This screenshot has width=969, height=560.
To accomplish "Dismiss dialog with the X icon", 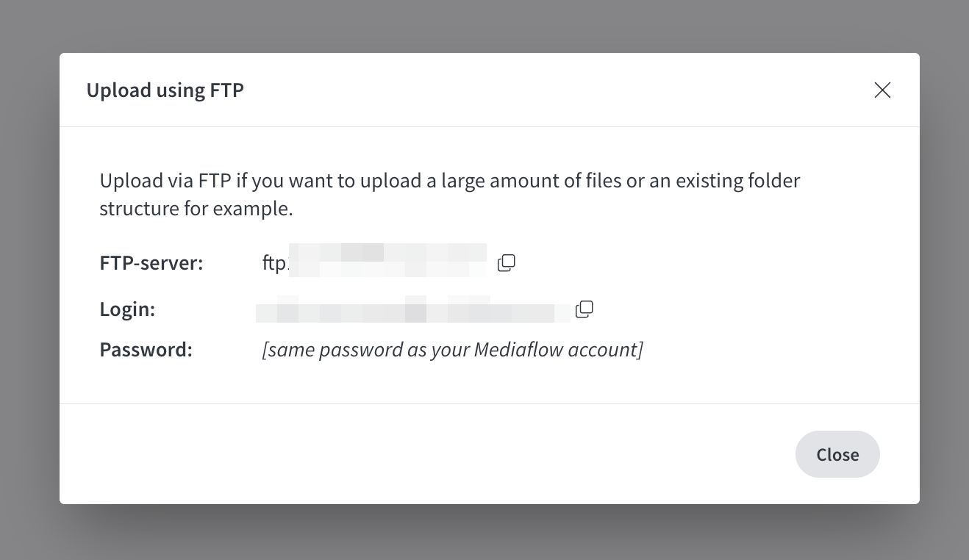I will coord(882,90).
